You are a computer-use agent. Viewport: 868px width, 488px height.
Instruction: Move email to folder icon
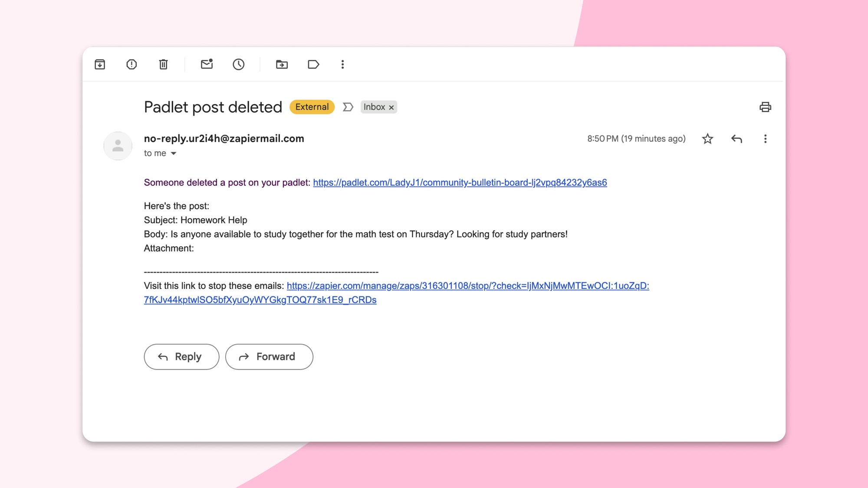point(282,65)
